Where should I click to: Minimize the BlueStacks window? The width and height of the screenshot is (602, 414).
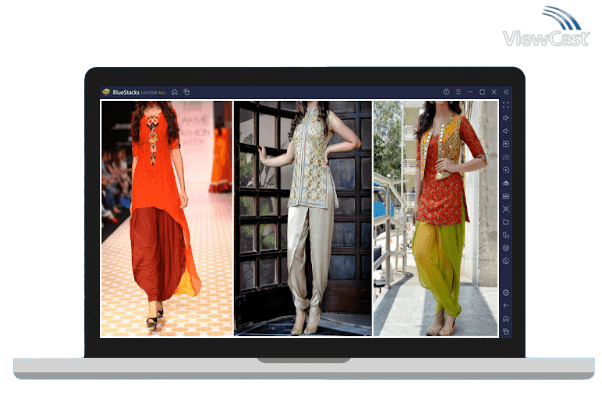(x=470, y=92)
